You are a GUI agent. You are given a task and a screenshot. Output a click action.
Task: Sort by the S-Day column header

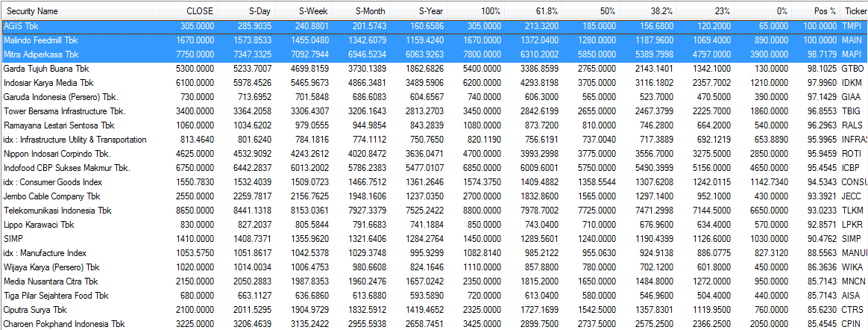pyautogui.click(x=246, y=11)
